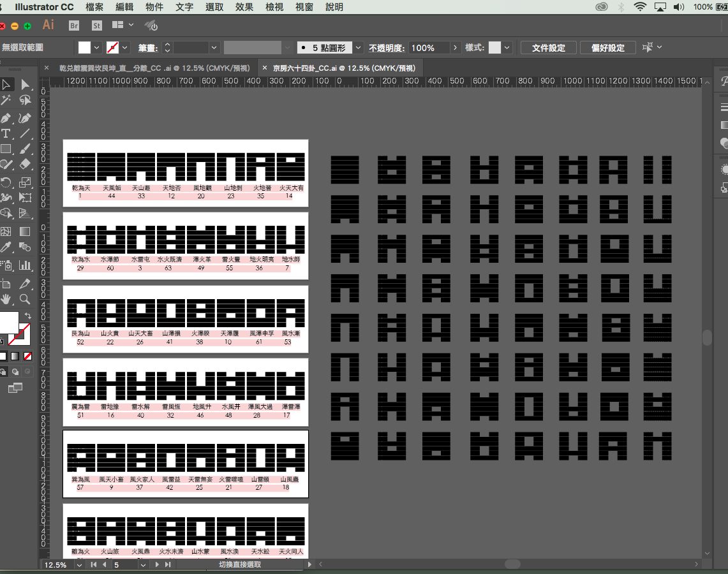Screen dimensions: 728x574
Task: Open the 視窗 menu
Action: tap(304, 7)
